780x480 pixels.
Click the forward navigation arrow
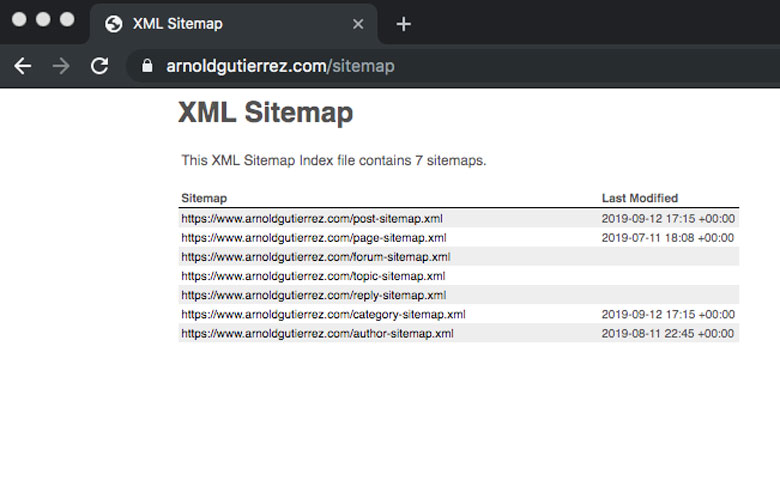61,66
